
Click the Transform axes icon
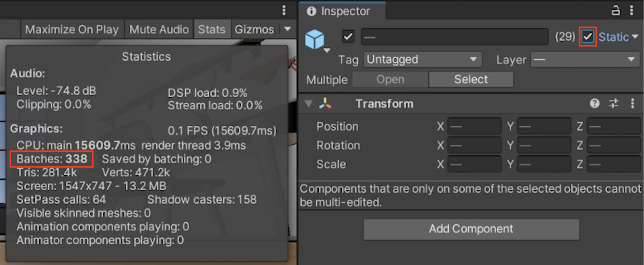tap(325, 103)
